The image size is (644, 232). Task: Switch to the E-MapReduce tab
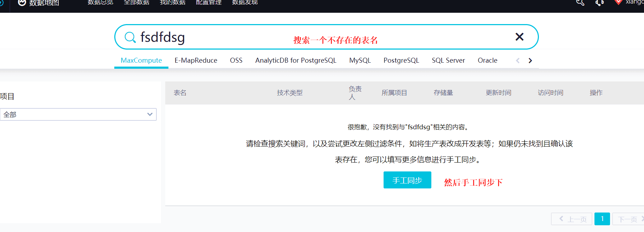click(196, 60)
